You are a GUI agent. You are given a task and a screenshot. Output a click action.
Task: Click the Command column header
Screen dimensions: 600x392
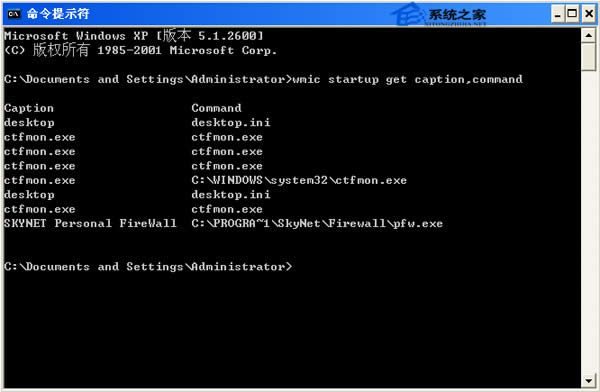click(216, 108)
